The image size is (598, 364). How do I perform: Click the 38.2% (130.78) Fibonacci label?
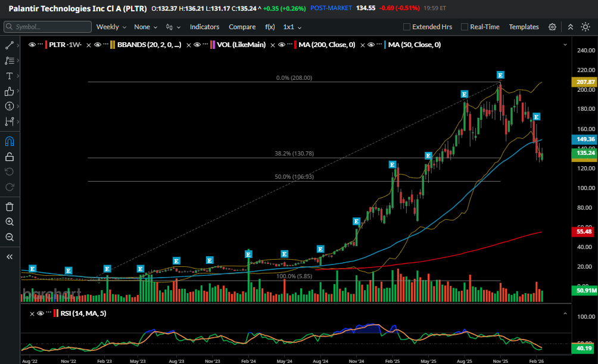[x=294, y=153]
